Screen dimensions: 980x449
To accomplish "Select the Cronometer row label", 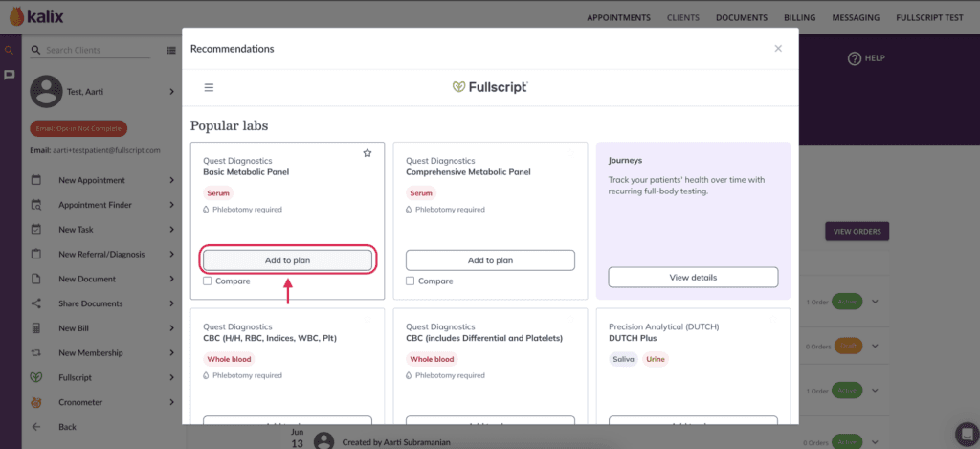I will pyautogui.click(x=80, y=402).
